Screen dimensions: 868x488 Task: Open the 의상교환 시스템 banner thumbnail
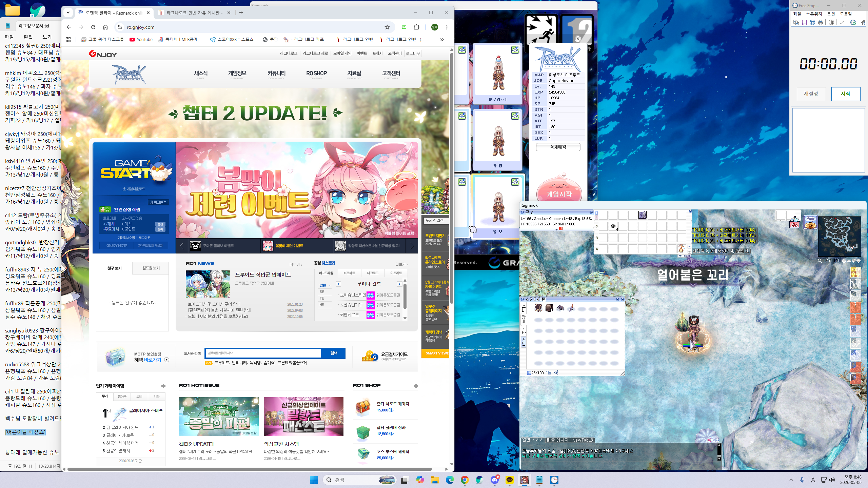(303, 416)
